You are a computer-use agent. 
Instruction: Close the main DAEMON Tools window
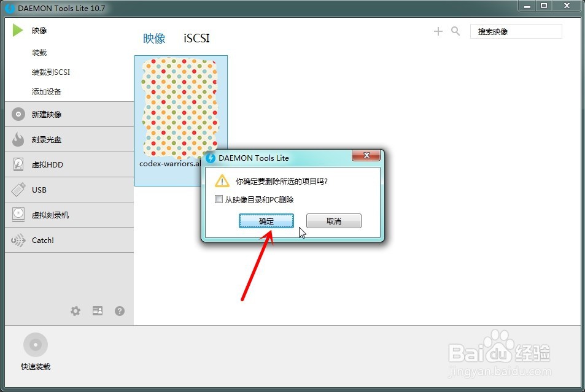click(567, 6)
